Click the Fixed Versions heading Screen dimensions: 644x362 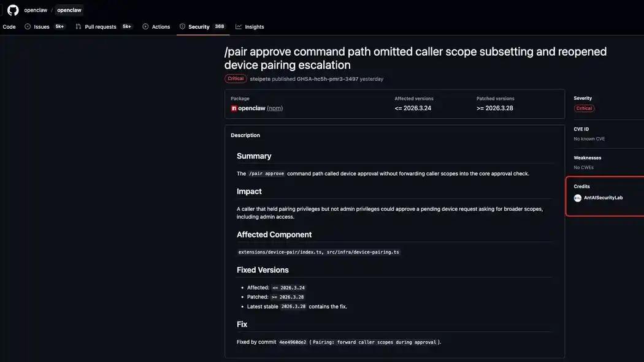263,270
